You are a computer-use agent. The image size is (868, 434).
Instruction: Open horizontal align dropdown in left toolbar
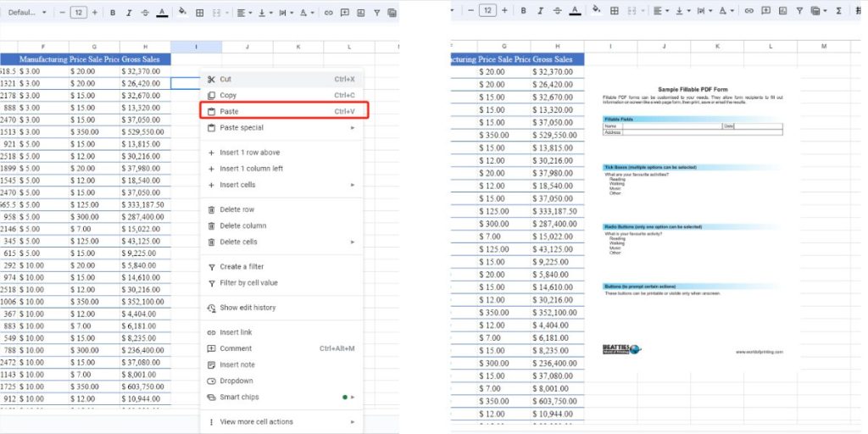point(243,12)
